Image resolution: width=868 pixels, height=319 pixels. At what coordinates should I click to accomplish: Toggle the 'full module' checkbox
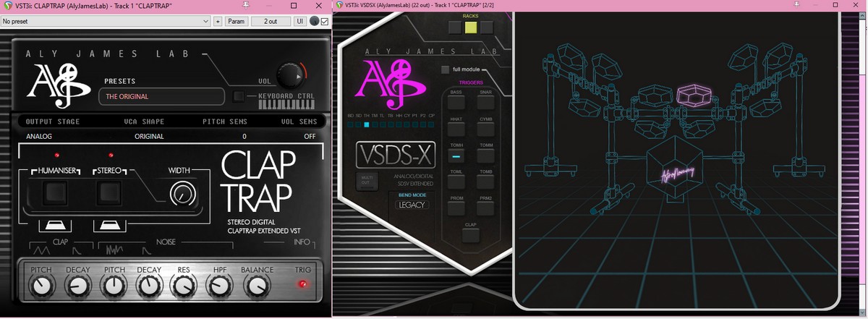click(445, 69)
